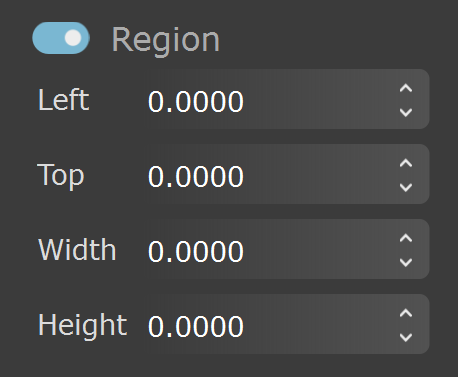The image size is (458, 377).
Task: Click the Top field label
Action: click(61, 175)
